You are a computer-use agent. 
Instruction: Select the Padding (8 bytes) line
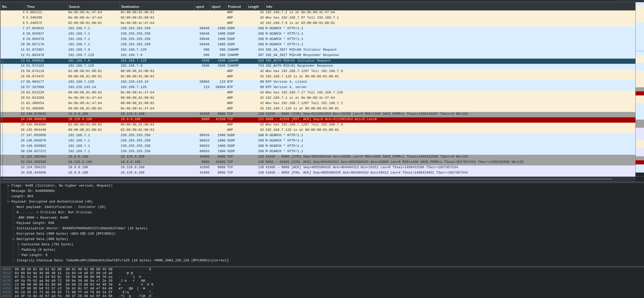[x=38, y=250]
